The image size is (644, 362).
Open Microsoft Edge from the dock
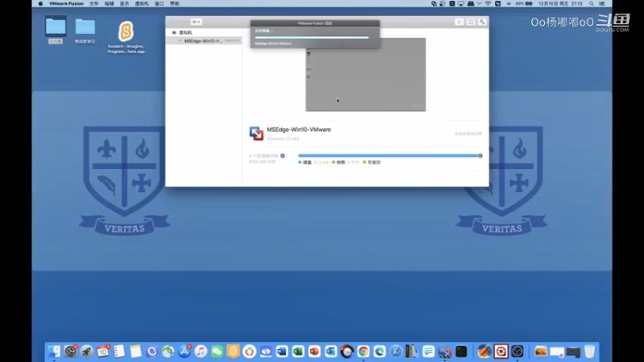(379, 352)
